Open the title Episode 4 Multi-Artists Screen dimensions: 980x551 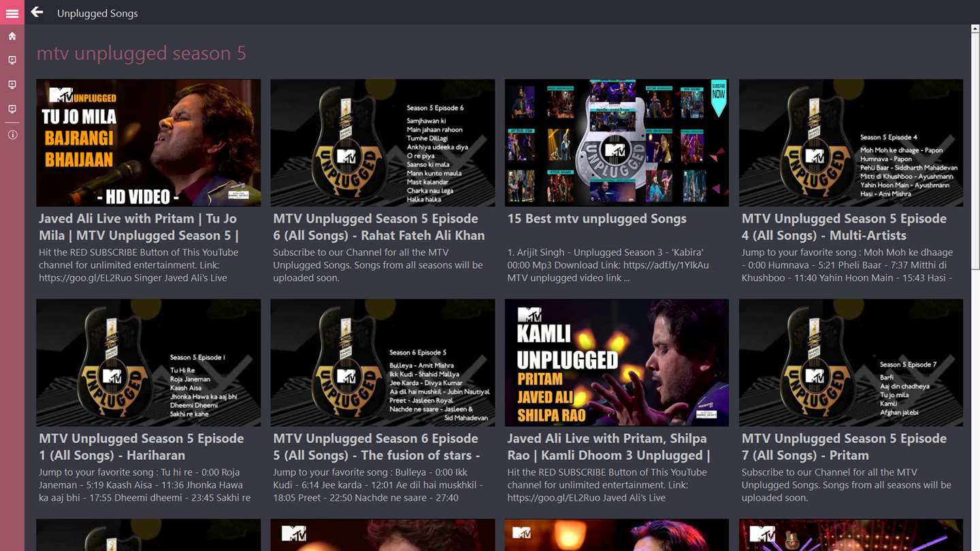(x=844, y=227)
